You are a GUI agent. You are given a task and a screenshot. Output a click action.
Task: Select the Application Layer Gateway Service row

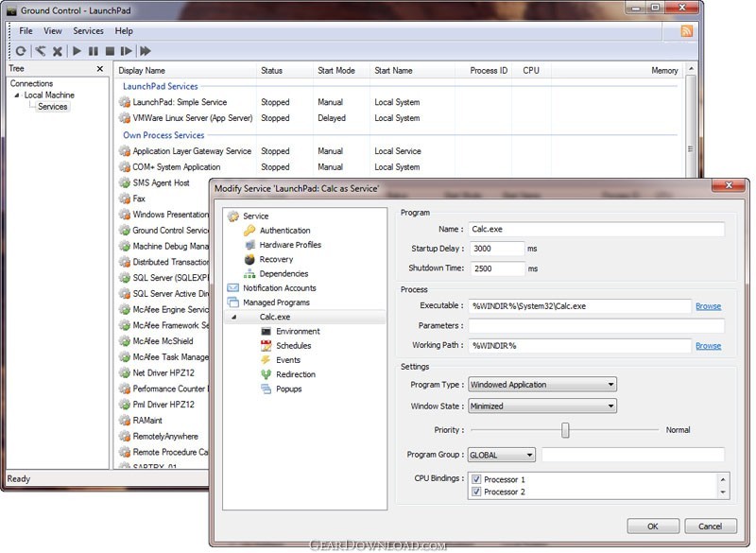[x=400, y=151]
